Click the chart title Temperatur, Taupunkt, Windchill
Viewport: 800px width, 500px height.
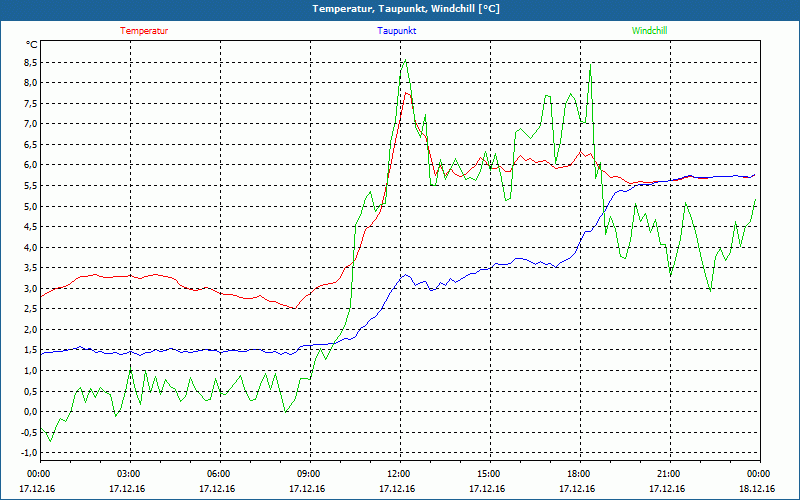click(406, 9)
